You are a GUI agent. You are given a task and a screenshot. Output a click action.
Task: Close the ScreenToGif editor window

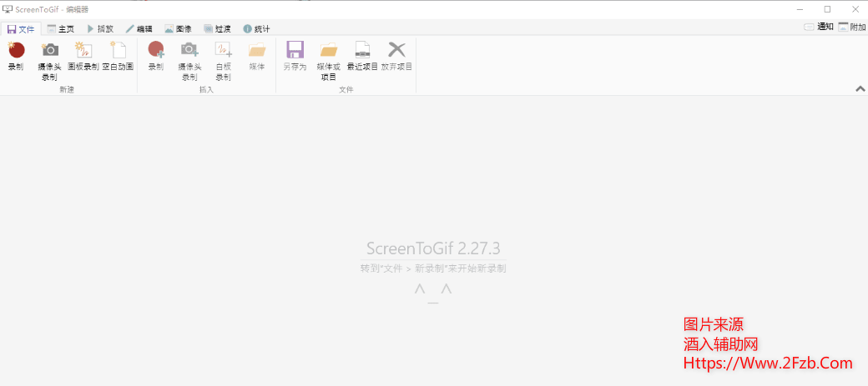(855, 9)
